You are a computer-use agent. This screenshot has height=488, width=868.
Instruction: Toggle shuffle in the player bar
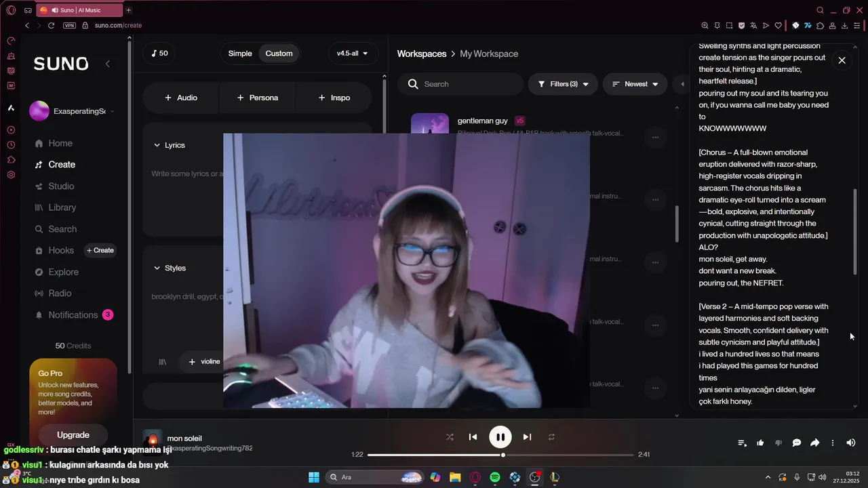(x=450, y=437)
